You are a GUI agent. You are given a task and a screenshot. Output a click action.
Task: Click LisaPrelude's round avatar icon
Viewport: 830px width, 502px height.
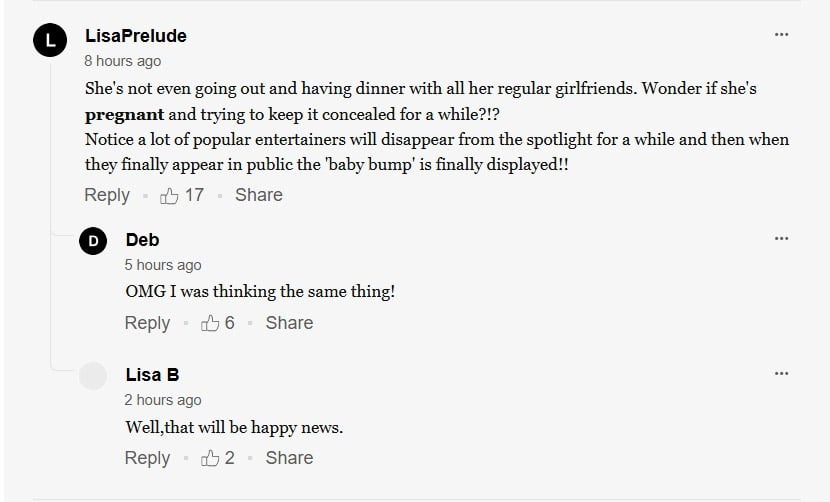(50, 41)
